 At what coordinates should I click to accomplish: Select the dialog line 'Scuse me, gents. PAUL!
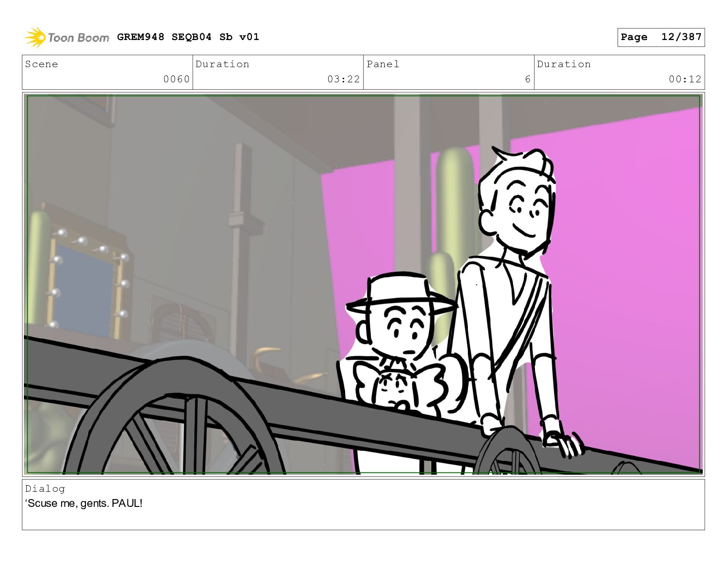pos(84,503)
